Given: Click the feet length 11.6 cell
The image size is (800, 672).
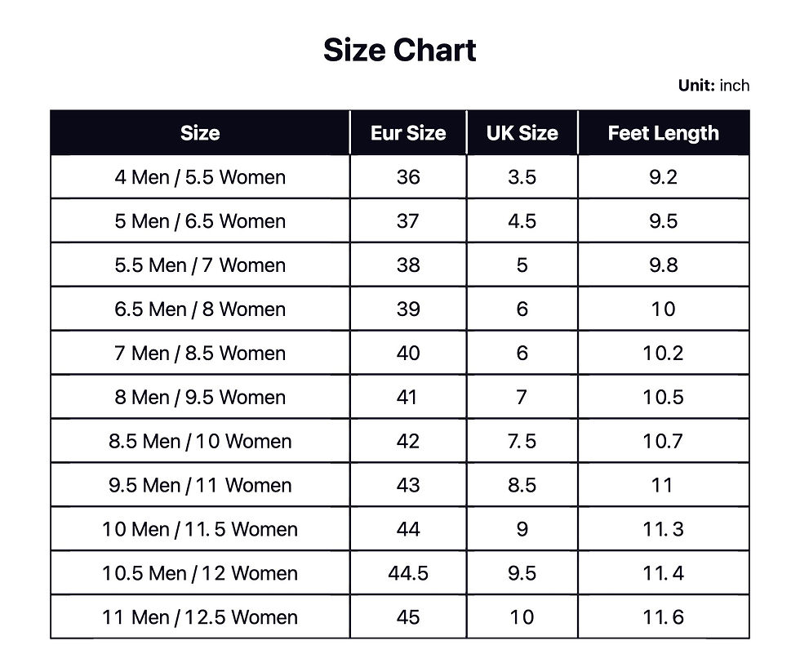Looking at the screenshot, I should pos(663,618).
